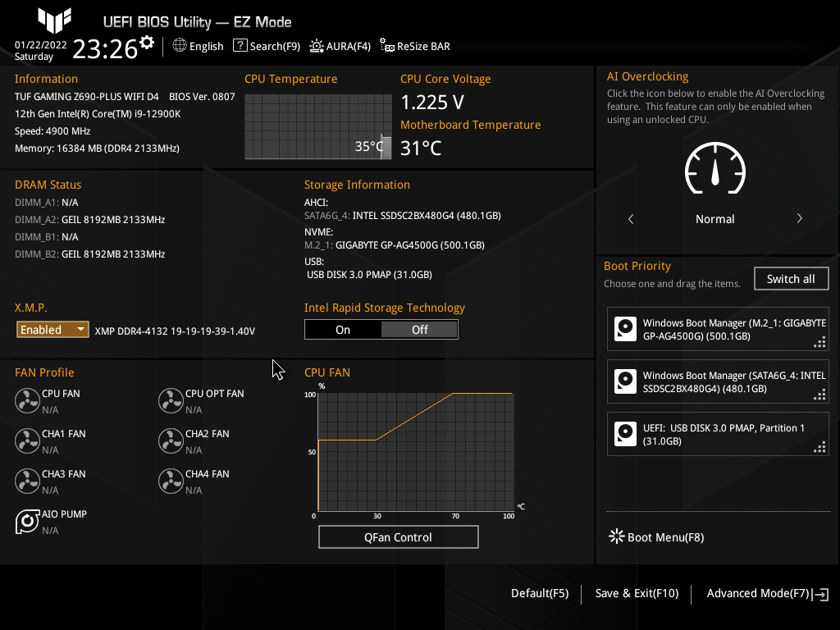Click drag handle on USB DISK boot entry

point(819,447)
